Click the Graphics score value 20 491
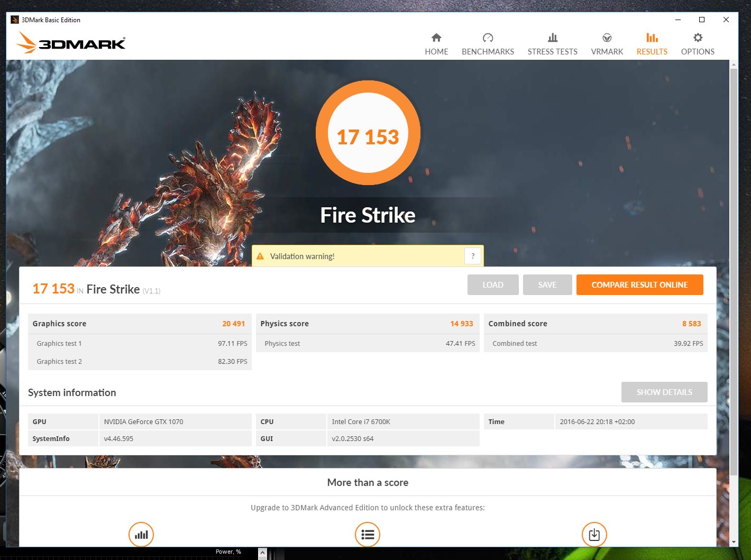 233,324
